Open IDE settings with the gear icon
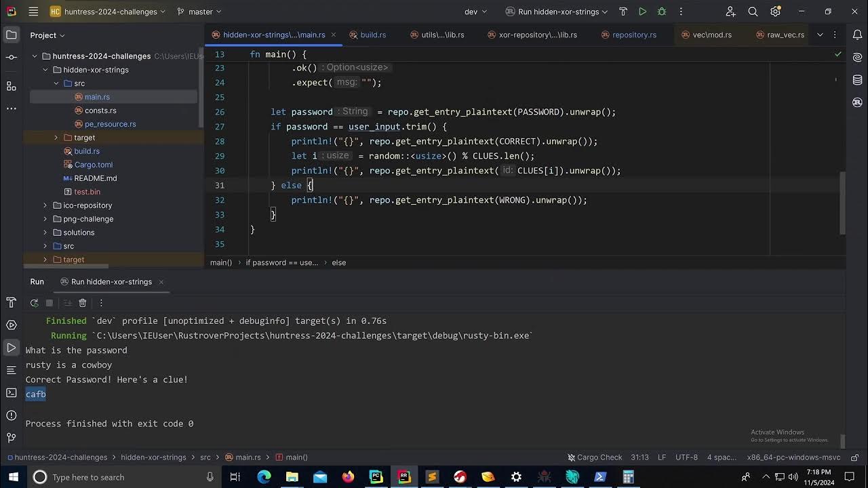This screenshot has height=488, width=868. pyautogui.click(x=775, y=12)
